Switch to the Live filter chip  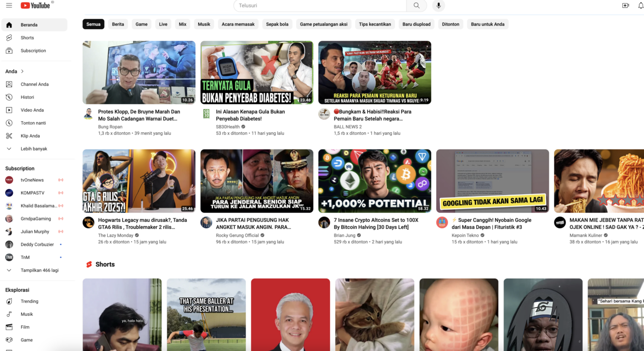click(163, 24)
